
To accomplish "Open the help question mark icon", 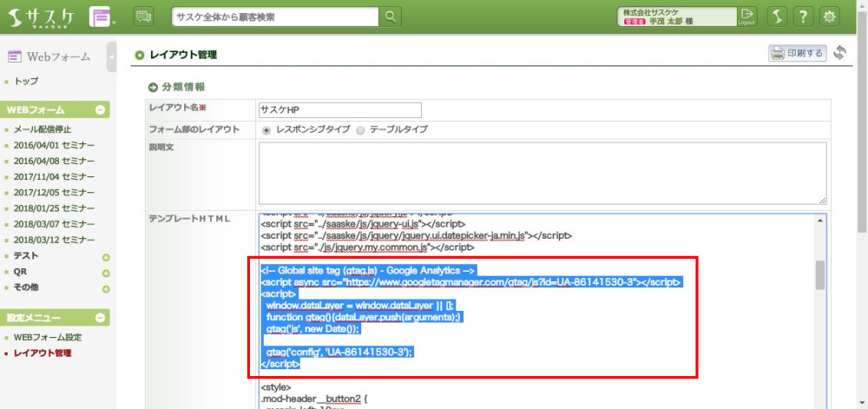I will (804, 16).
